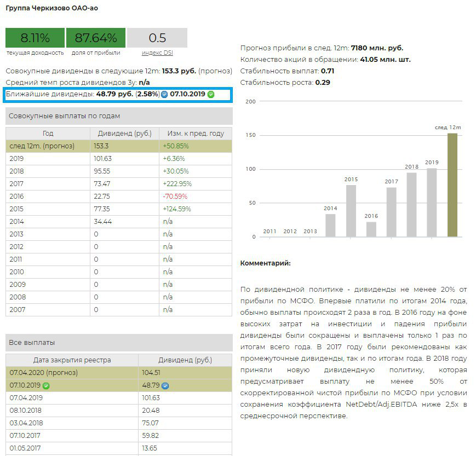Select the 0.5 DSI index box
Viewport: 476px width, 456px height.
click(x=157, y=38)
